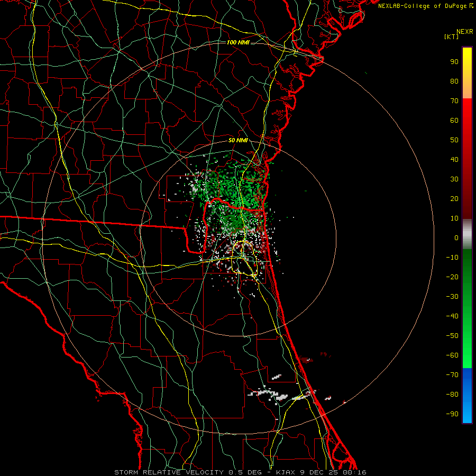Screen dimensions: 476x476
Task: Click the 0 value on velocity scale
Action: coord(456,238)
